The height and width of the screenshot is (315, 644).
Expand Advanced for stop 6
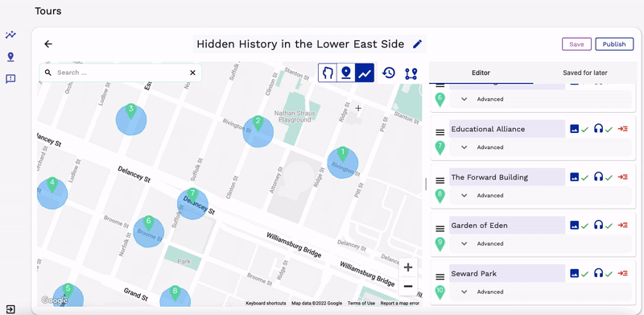coord(540,99)
